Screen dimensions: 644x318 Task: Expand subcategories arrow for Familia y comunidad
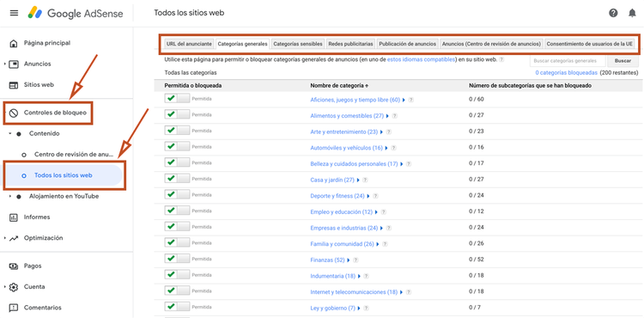tap(378, 244)
